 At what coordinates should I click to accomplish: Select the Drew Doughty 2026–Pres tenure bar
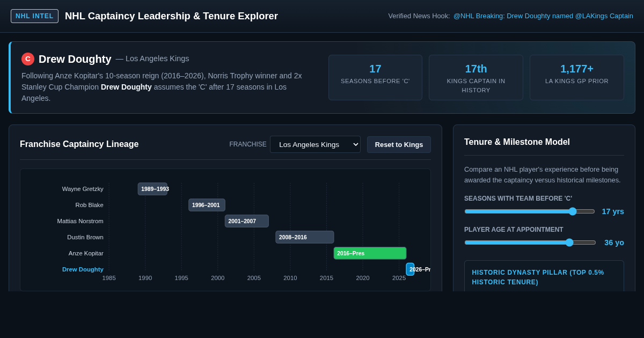410,269
